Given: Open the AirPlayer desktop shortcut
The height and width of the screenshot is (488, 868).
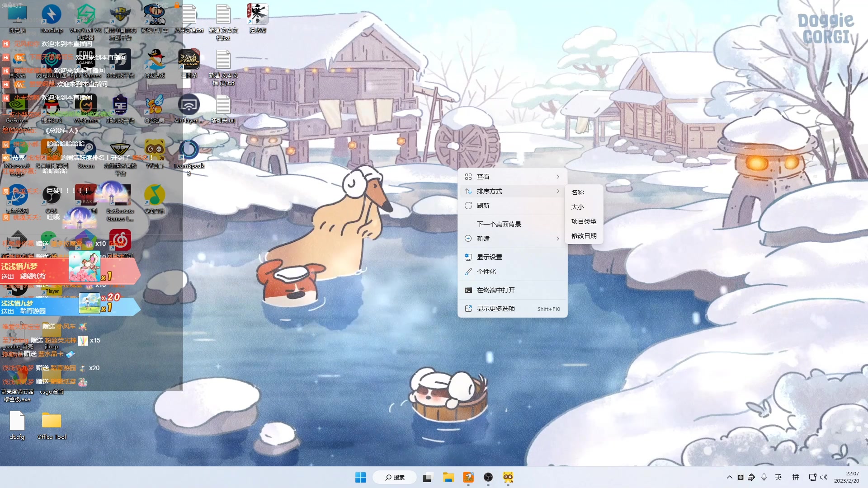Looking at the screenshot, I should coord(189,108).
